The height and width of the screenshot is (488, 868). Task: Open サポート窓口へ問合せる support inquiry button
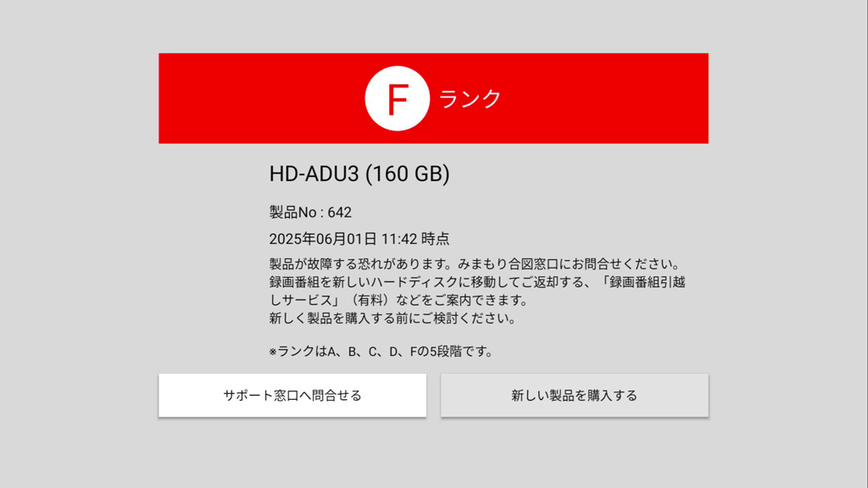292,395
